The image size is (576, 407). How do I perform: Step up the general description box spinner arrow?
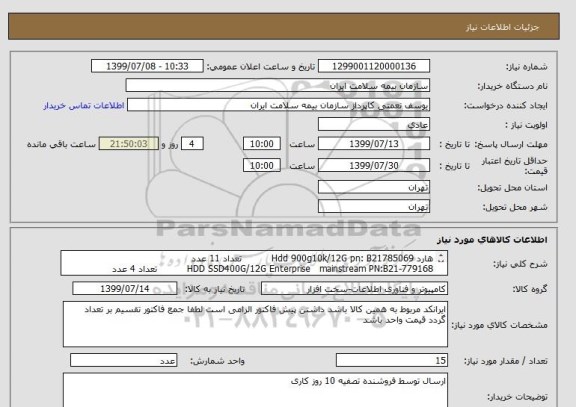point(441,256)
